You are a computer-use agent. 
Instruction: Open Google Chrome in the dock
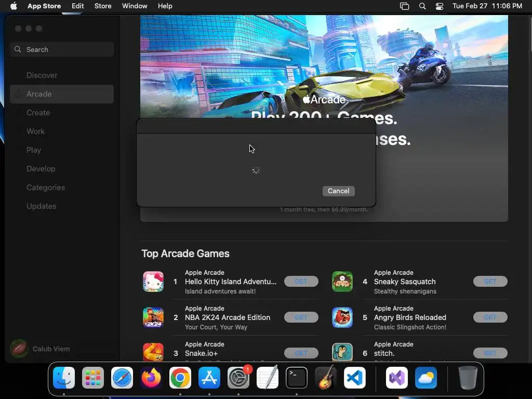180,378
